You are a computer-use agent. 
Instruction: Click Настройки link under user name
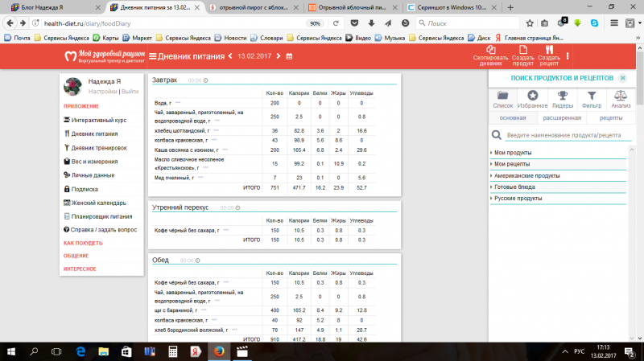(x=102, y=92)
